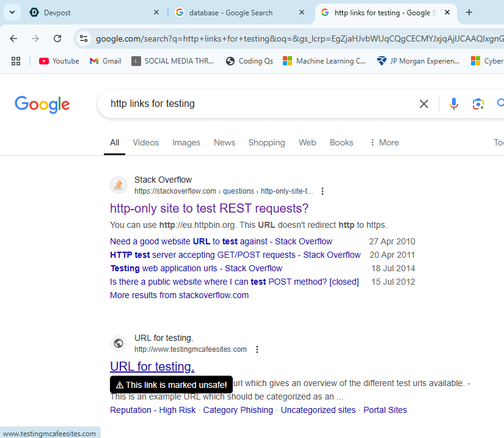Click the stackoverflow.com breadcrumb URL text
The image size is (504, 438).
point(224,192)
